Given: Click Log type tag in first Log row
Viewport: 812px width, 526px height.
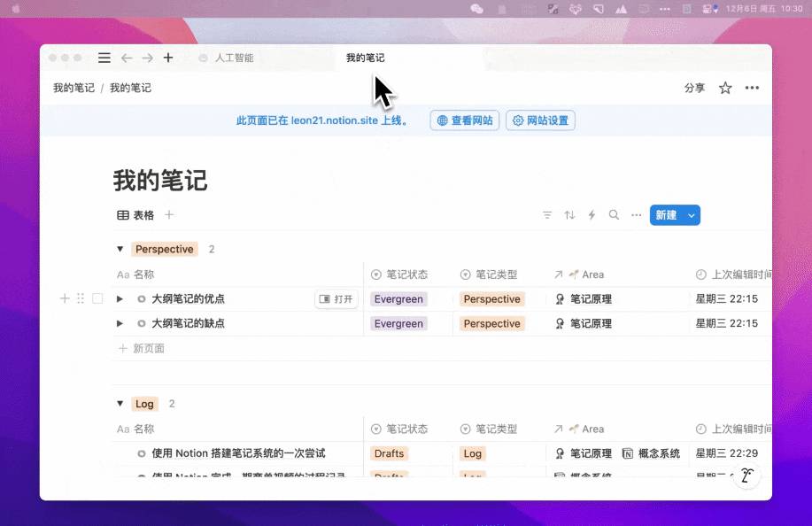Looking at the screenshot, I should click(472, 453).
